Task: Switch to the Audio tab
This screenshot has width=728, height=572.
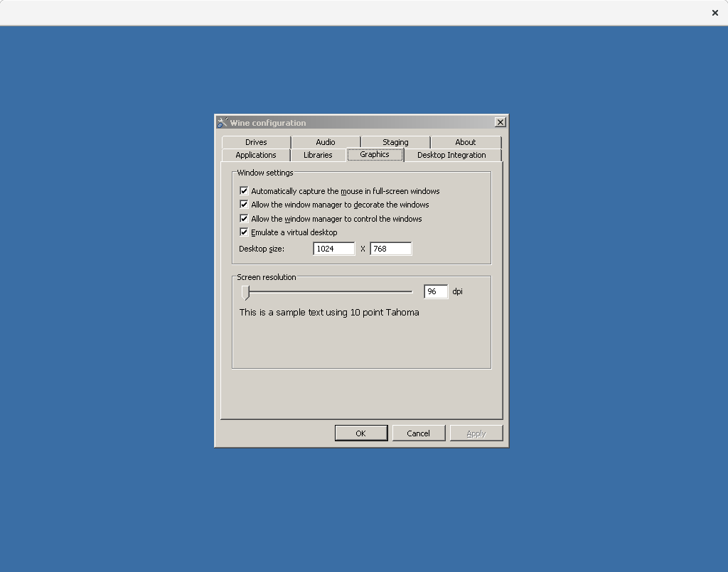Action: (326, 142)
